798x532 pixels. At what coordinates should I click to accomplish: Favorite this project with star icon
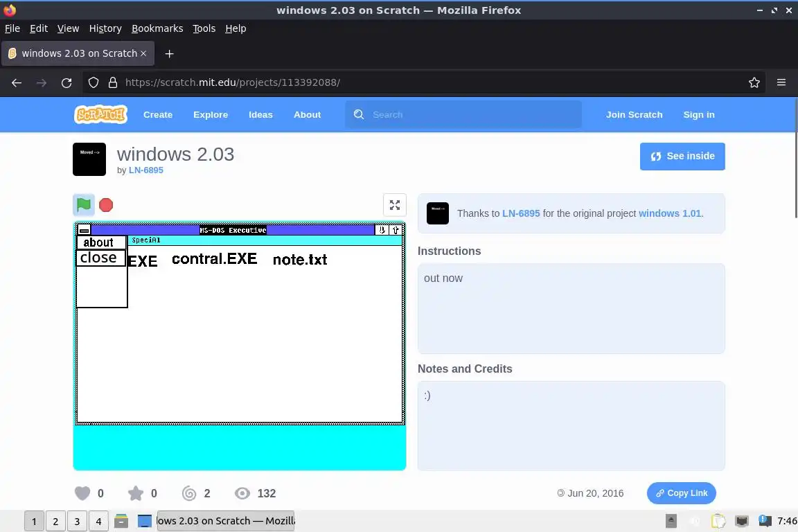coord(135,493)
